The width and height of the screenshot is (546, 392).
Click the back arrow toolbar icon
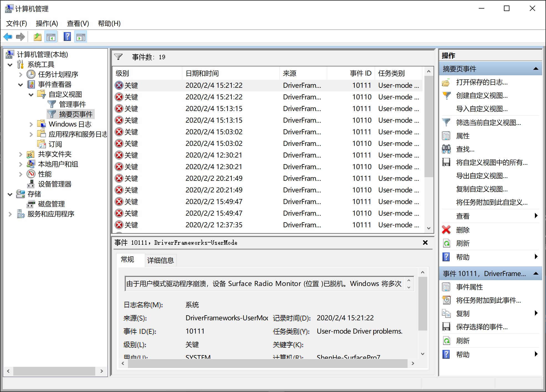[8, 37]
